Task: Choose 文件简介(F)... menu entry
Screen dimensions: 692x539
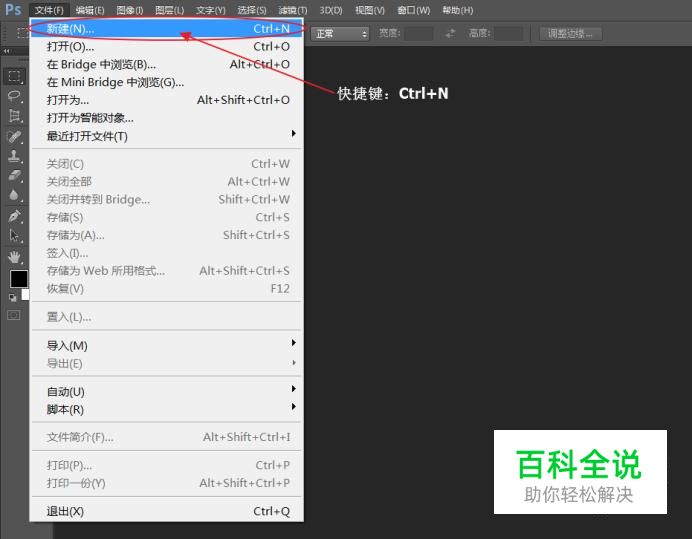Action: click(x=167, y=437)
